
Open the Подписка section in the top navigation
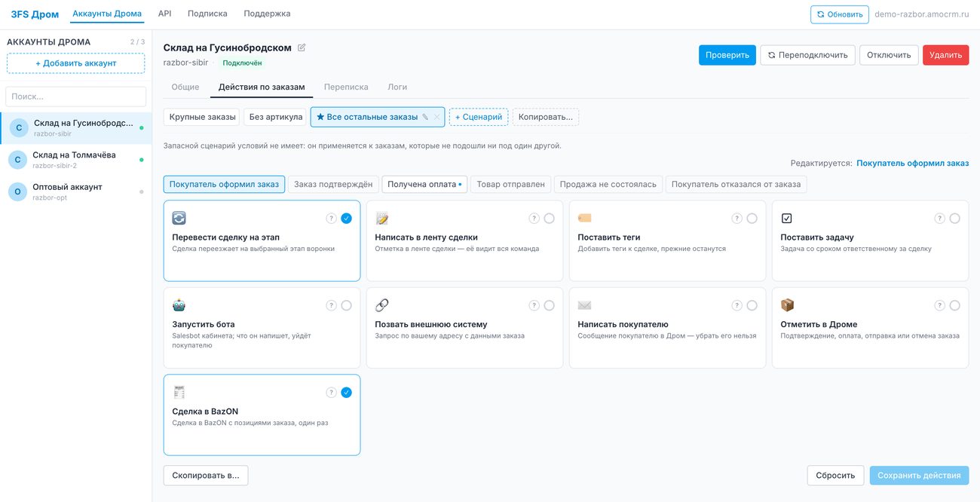pyautogui.click(x=207, y=14)
